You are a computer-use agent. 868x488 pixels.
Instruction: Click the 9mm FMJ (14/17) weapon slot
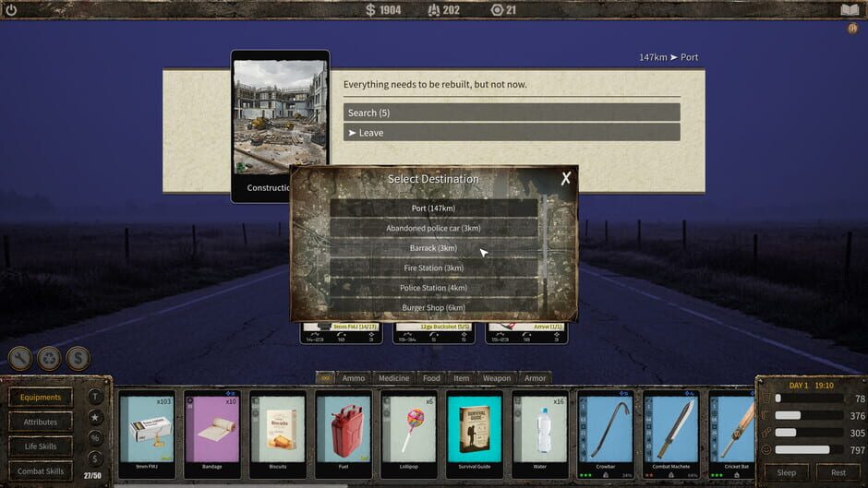click(x=341, y=333)
